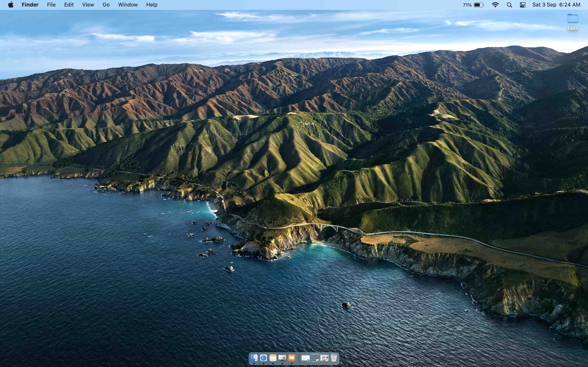Launch Safari from the Dock

pyautogui.click(x=263, y=358)
